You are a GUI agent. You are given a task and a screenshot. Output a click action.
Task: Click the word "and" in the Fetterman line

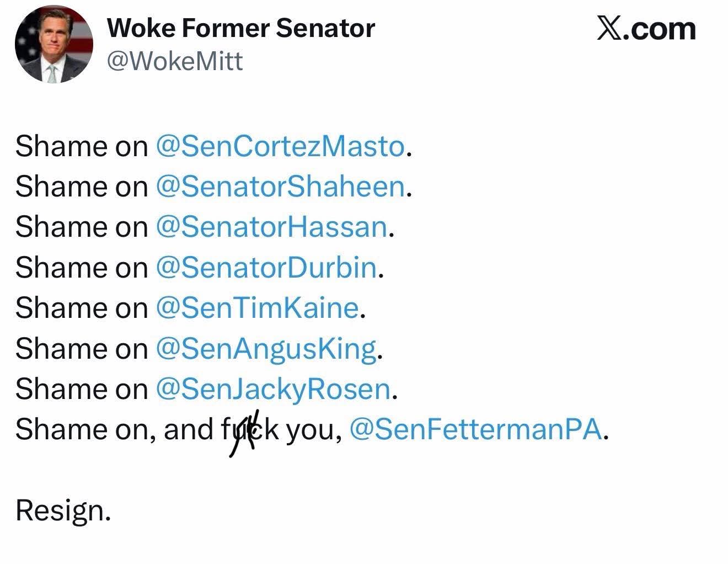[x=189, y=429]
